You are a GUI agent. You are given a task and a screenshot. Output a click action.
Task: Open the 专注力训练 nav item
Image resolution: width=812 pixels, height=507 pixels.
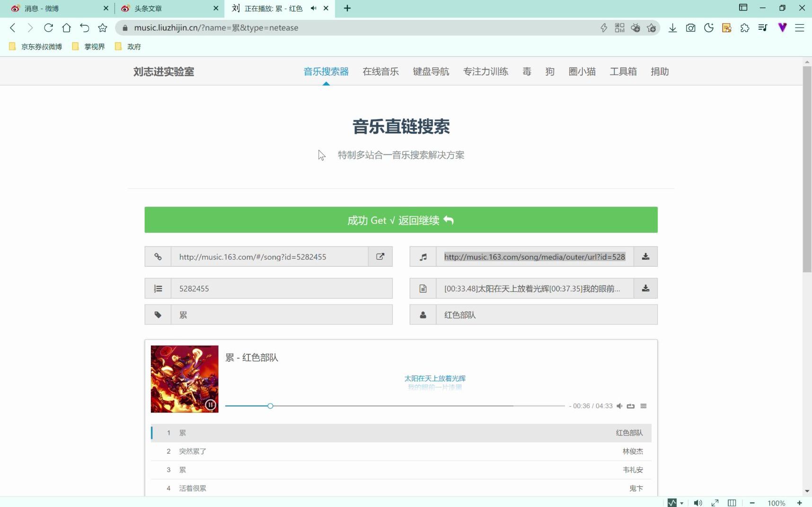pos(485,71)
